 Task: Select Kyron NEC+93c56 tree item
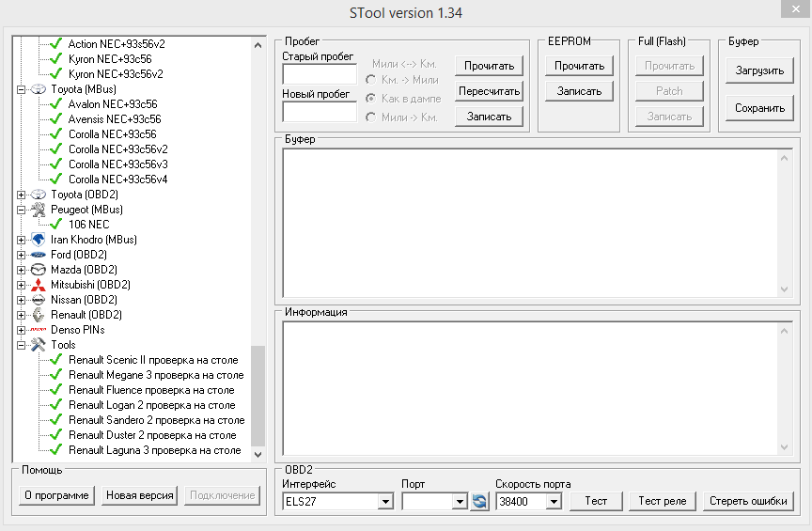click(x=110, y=59)
